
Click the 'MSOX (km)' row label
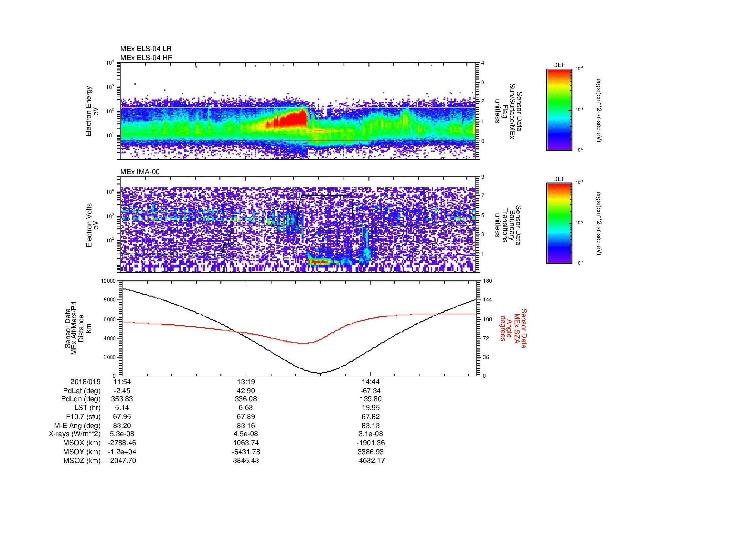pos(82,443)
